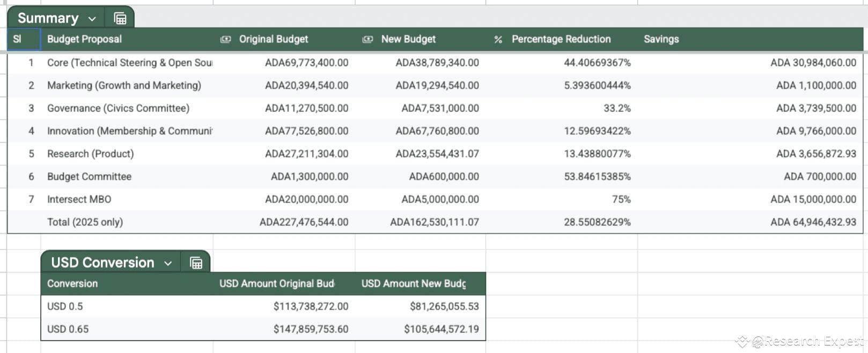Screen dimensions: 868x353
Task: Select the Sl column header cell
Action: point(24,39)
